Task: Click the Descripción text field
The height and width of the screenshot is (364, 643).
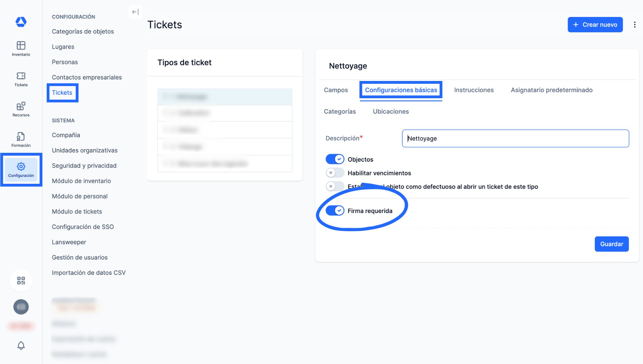Action: click(515, 138)
